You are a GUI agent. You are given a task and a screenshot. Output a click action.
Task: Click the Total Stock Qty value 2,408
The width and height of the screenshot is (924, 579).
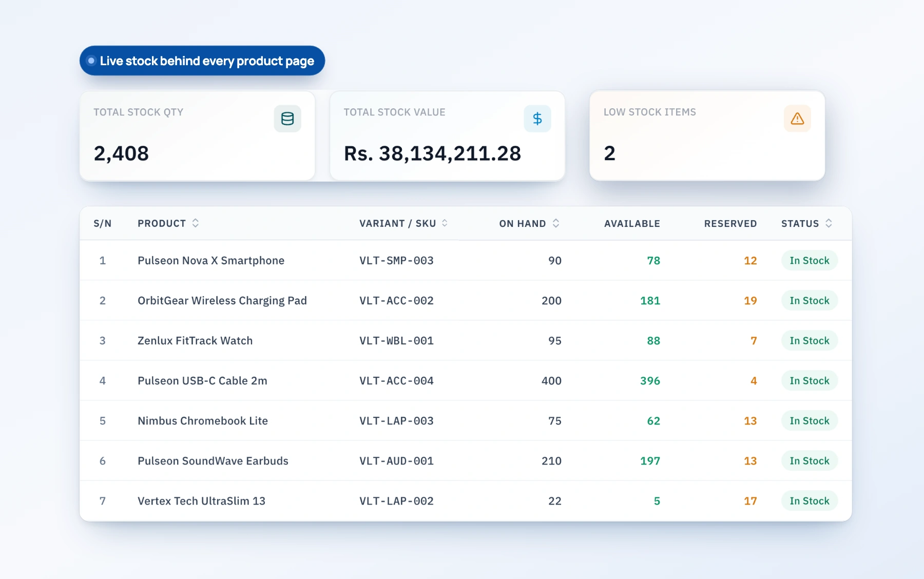click(x=121, y=153)
